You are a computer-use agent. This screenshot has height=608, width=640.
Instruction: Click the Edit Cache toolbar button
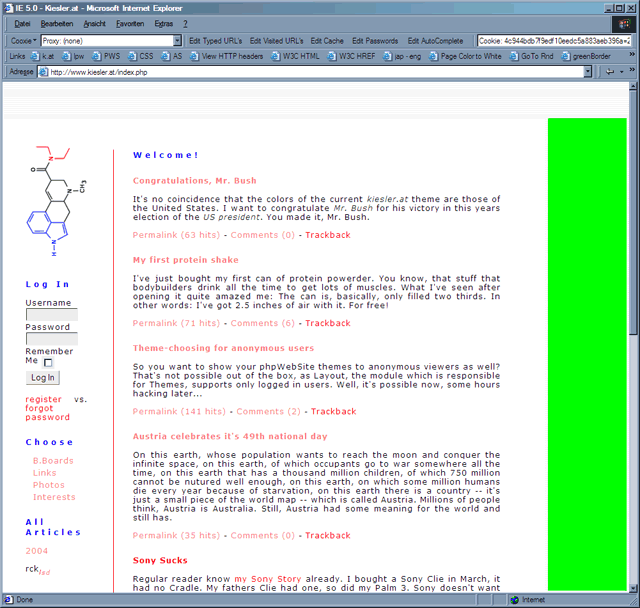[x=327, y=41]
